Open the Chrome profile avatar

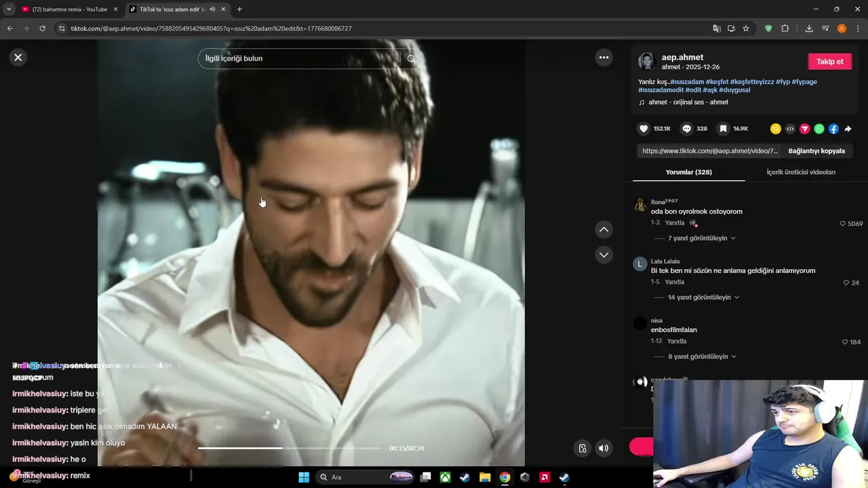pyautogui.click(x=842, y=28)
